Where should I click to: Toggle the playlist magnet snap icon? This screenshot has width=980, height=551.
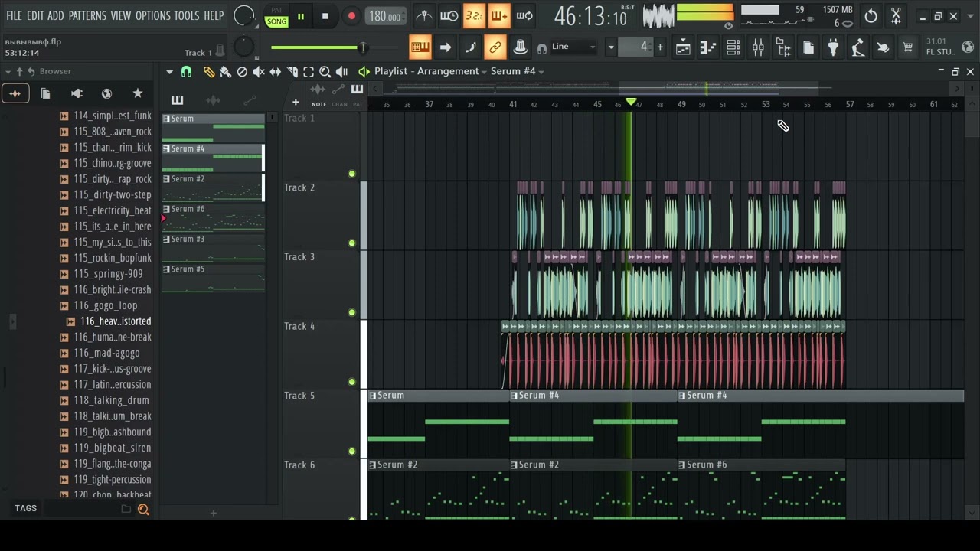tap(186, 72)
